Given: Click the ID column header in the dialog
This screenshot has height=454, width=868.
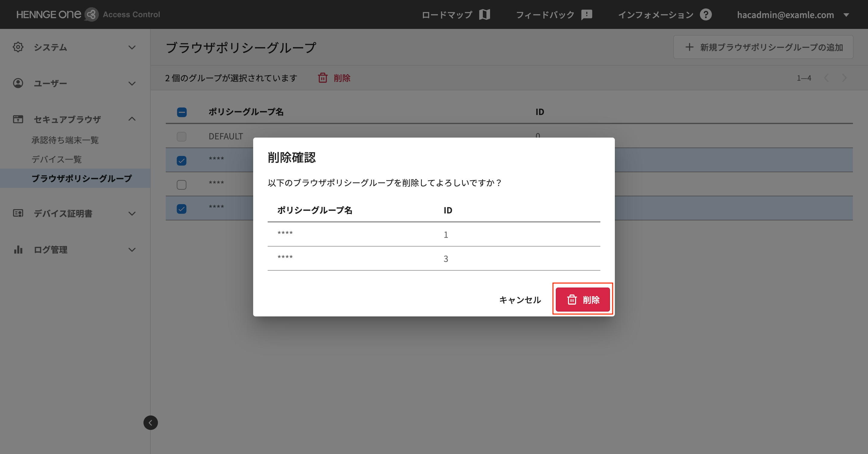Looking at the screenshot, I should (448, 210).
